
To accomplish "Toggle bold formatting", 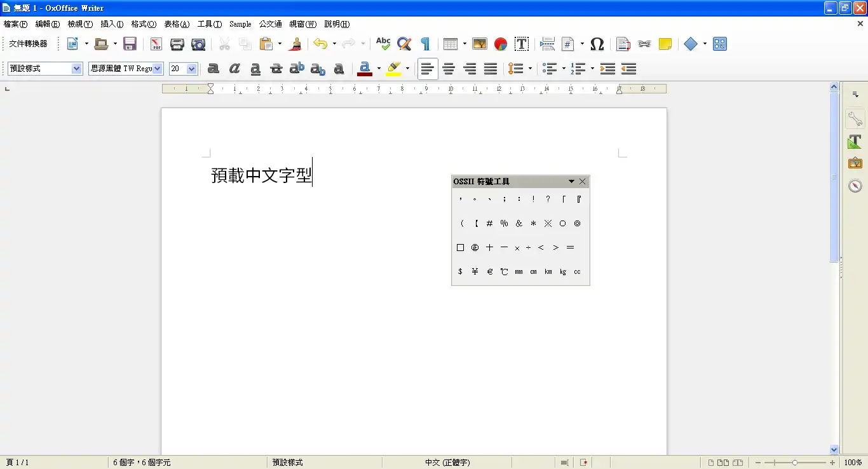I will (214, 69).
